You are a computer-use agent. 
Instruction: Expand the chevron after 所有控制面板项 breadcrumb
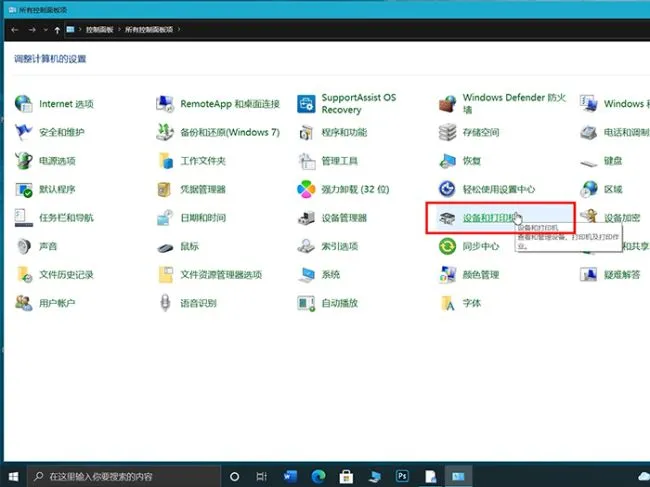(179, 29)
